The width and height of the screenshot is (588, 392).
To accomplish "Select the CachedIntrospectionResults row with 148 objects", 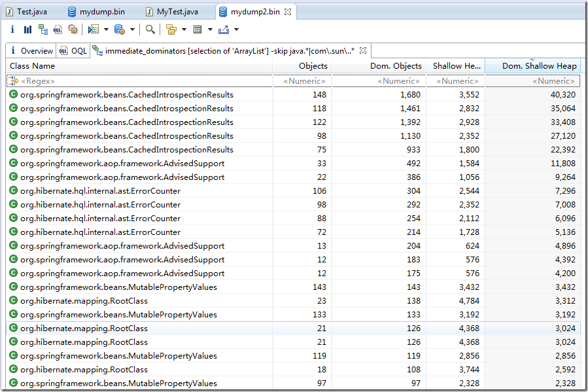I will 293,94.
